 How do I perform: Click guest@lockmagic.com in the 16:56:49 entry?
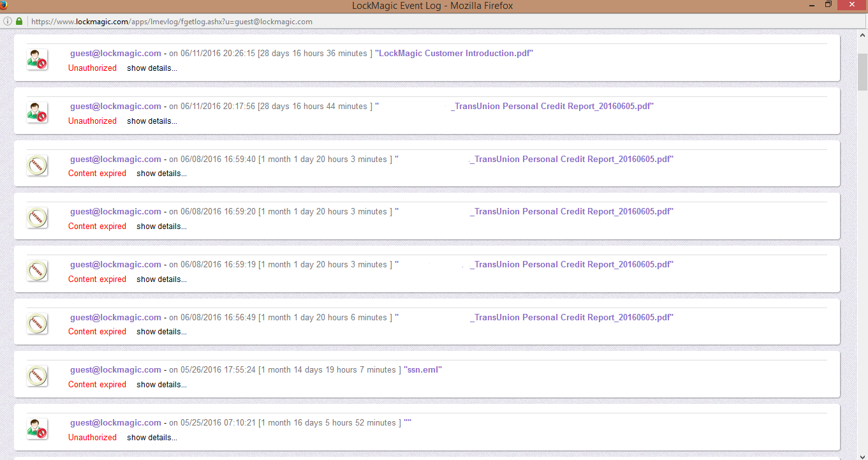[115, 318]
